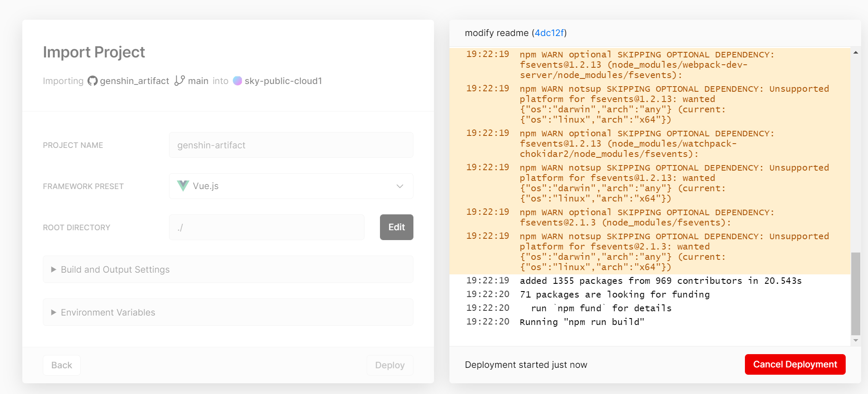The width and height of the screenshot is (868, 394).
Task: Click the Root Directory path field
Action: point(267,227)
